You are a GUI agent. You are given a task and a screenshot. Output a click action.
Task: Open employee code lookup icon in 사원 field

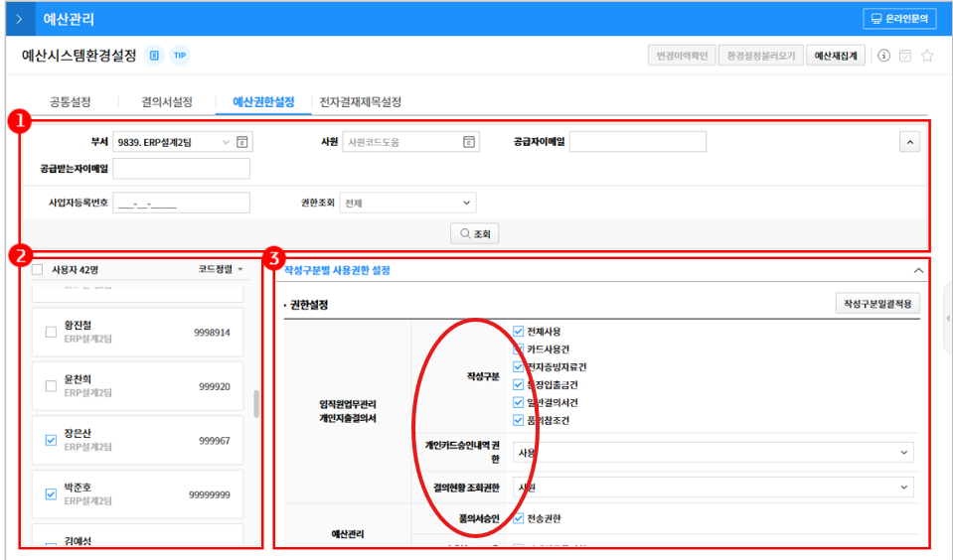tap(469, 142)
